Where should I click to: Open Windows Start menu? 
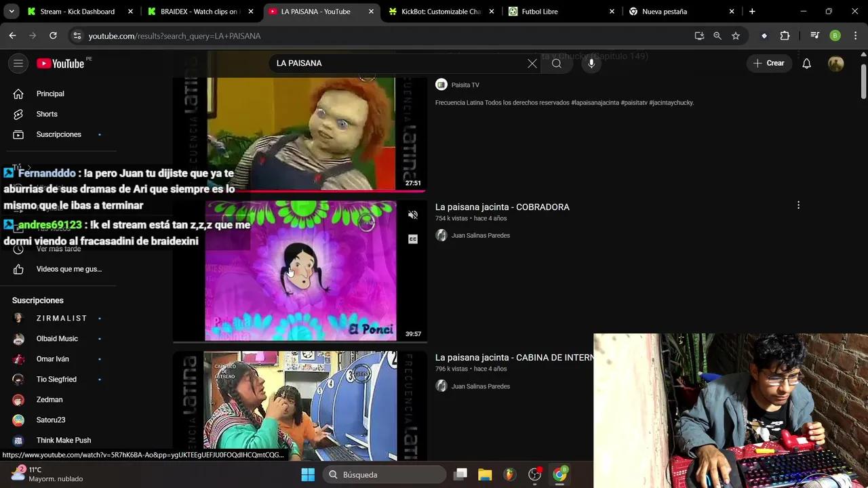tap(308, 474)
